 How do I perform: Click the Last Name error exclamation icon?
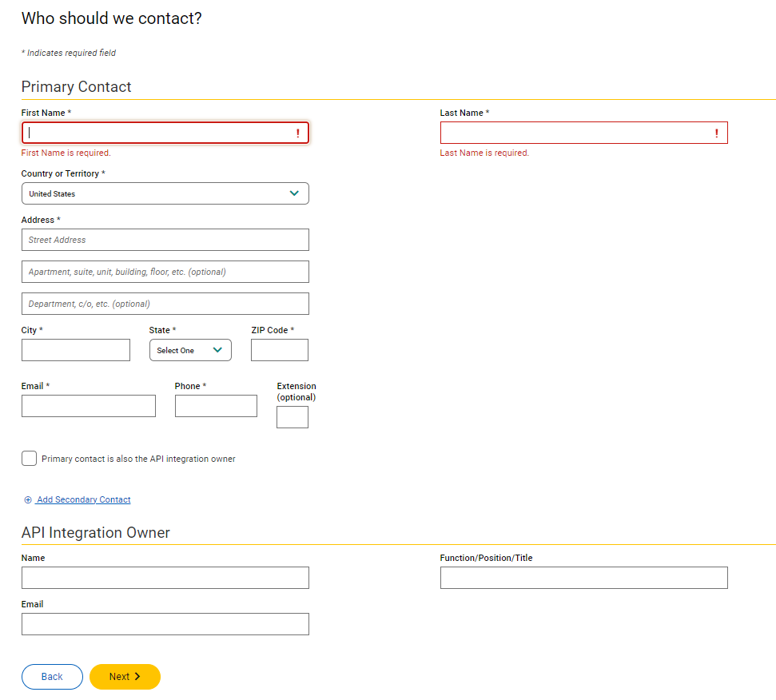pyautogui.click(x=717, y=133)
